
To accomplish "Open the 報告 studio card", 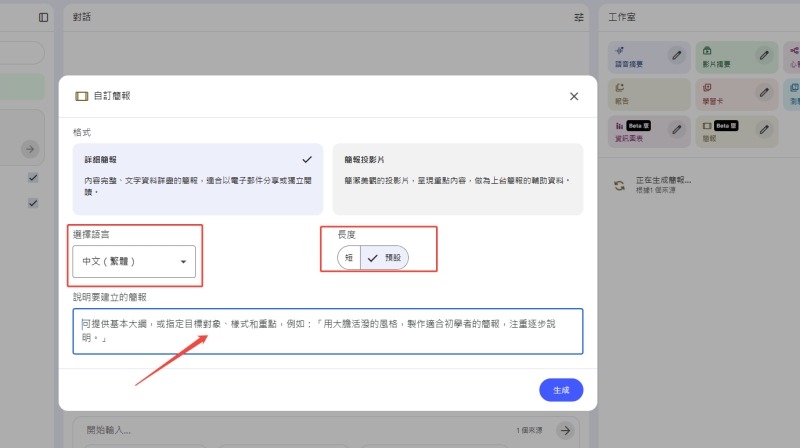I will (x=649, y=94).
